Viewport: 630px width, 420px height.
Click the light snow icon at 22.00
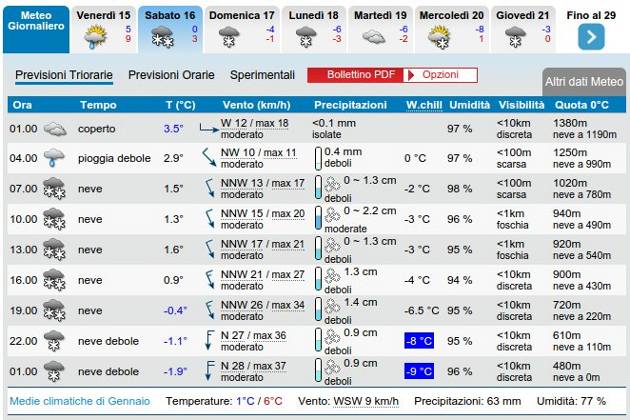click(54, 340)
